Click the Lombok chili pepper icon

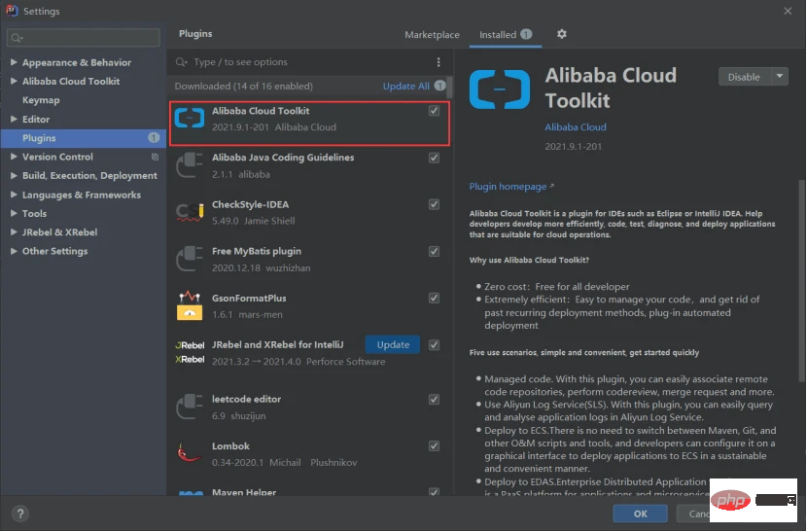coord(189,454)
